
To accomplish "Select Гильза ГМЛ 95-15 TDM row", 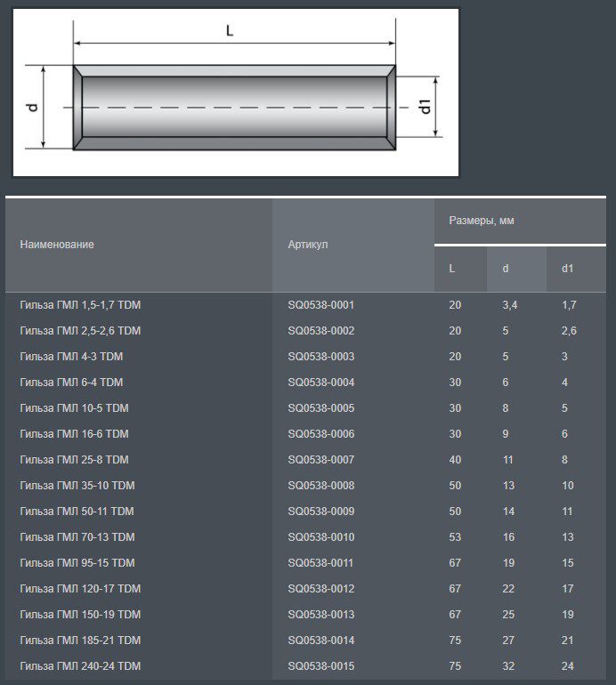I will click(305, 562).
